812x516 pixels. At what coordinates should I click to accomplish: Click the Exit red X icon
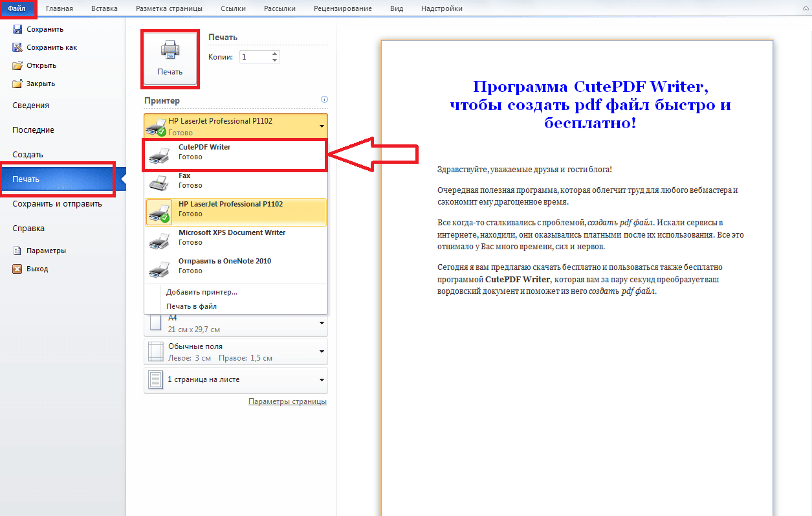click(17, 269)
